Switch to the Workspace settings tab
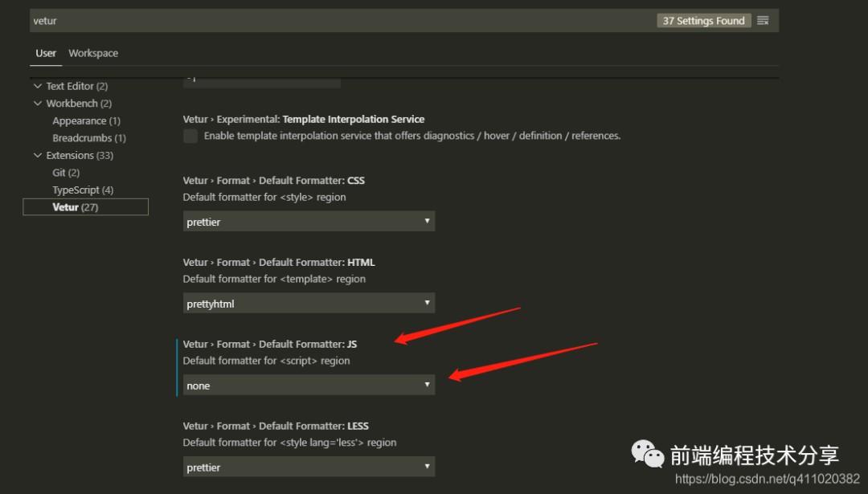The height and width of the screenshot is (494, 868). pos(93,53)
